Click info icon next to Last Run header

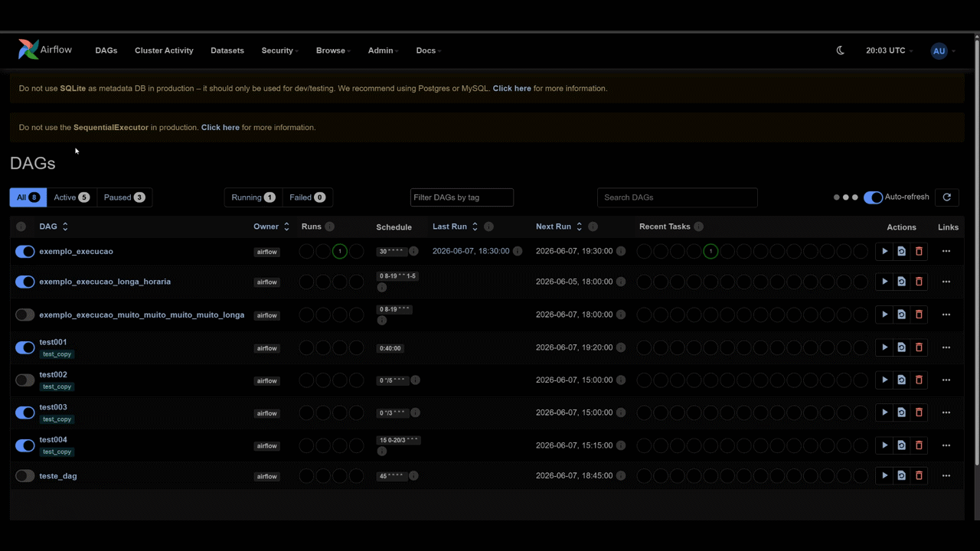(488, 227)
